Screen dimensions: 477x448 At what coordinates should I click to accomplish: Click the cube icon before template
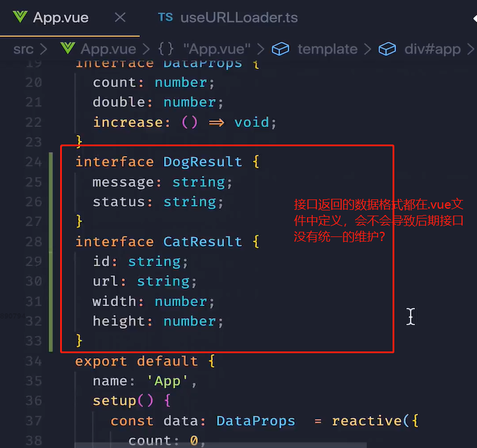pyautogui.click(x=280, y=49)
